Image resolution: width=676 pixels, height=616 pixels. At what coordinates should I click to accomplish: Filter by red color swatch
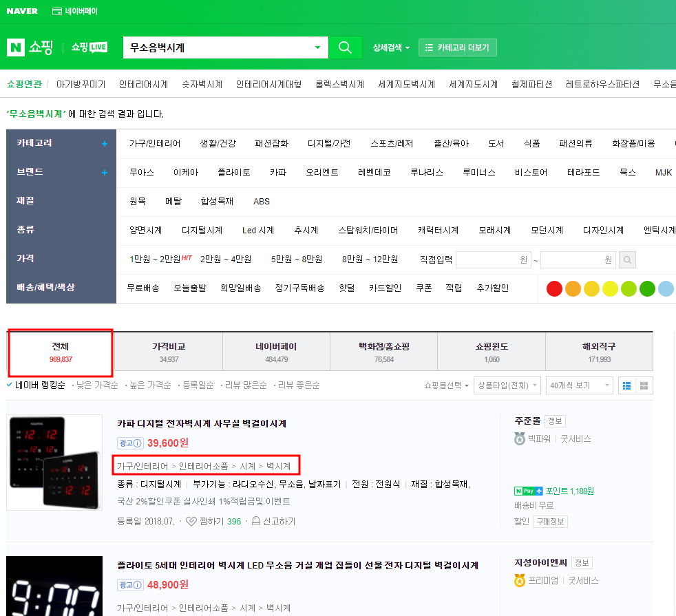coord(554,289)
